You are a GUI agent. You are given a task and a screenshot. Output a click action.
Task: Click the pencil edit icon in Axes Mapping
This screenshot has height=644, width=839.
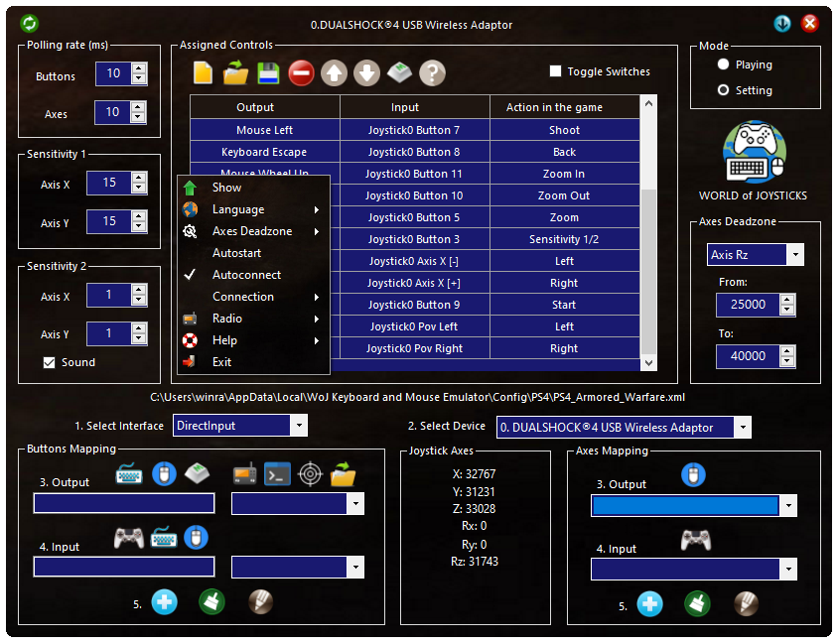(746, 604)
